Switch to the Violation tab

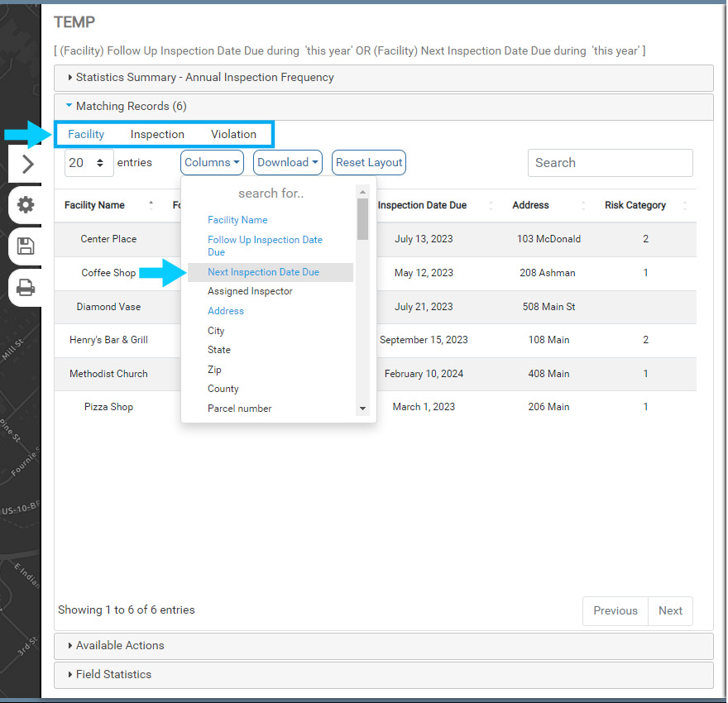tap(233, 134)
